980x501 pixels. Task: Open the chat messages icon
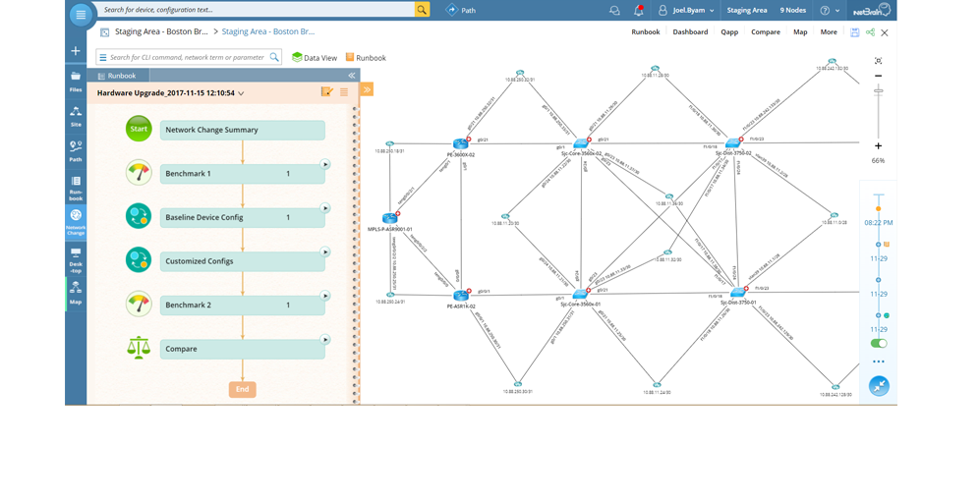tap(614, 11)
